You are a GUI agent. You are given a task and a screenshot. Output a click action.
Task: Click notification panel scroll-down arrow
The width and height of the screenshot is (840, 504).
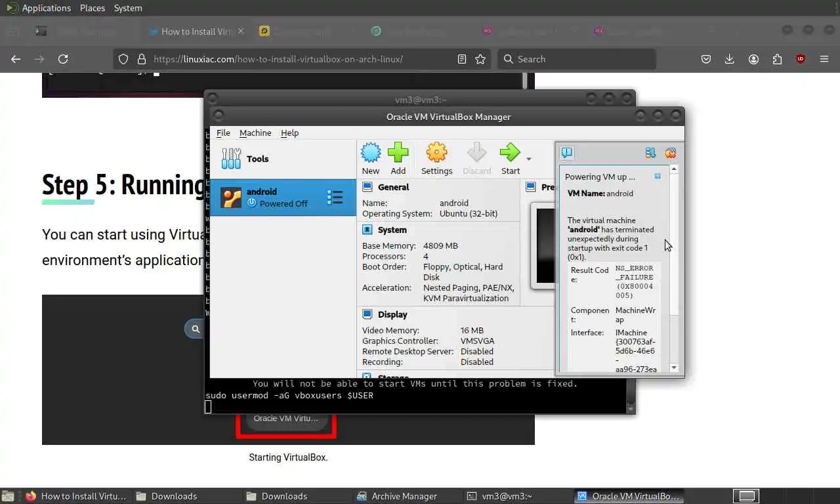674,367
